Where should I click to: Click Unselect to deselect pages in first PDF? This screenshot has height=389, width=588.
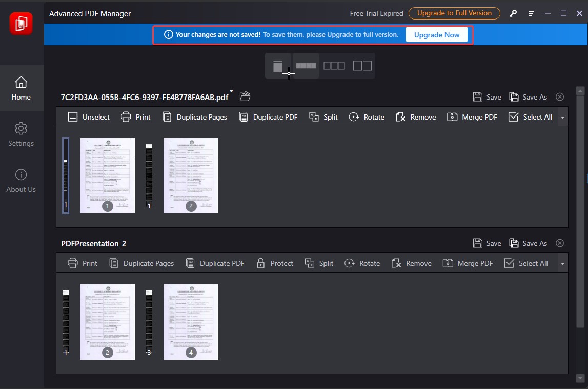pyautogui.click(x=88, y=117)
